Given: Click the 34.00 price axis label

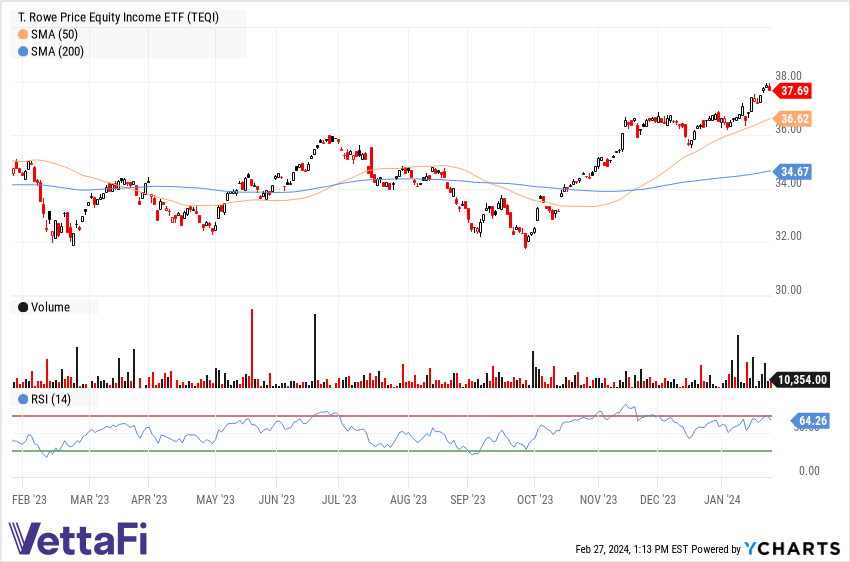Looking at the screenshot, I should coord(788,184).
